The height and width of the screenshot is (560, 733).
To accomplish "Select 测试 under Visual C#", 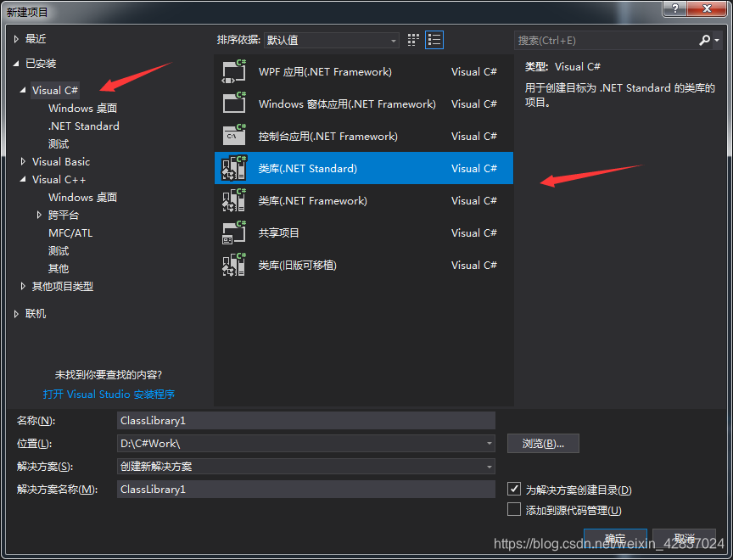I will coord(59,144).
